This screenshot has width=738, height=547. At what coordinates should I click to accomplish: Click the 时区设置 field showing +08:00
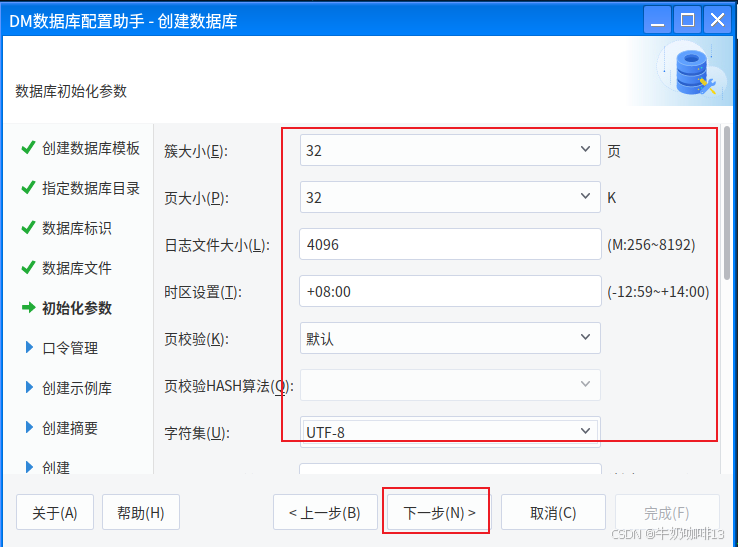[x=450, y=291]
